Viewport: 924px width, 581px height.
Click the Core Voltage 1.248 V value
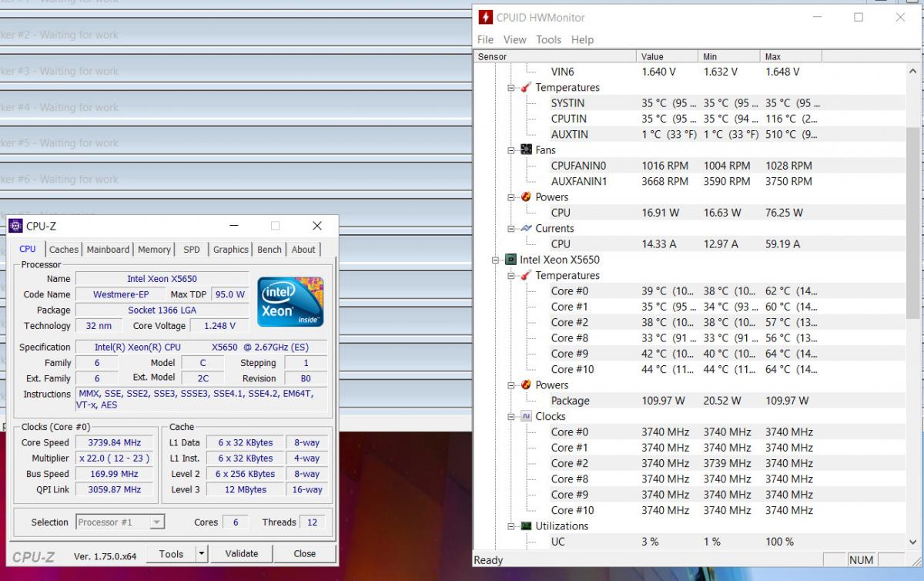219,326
